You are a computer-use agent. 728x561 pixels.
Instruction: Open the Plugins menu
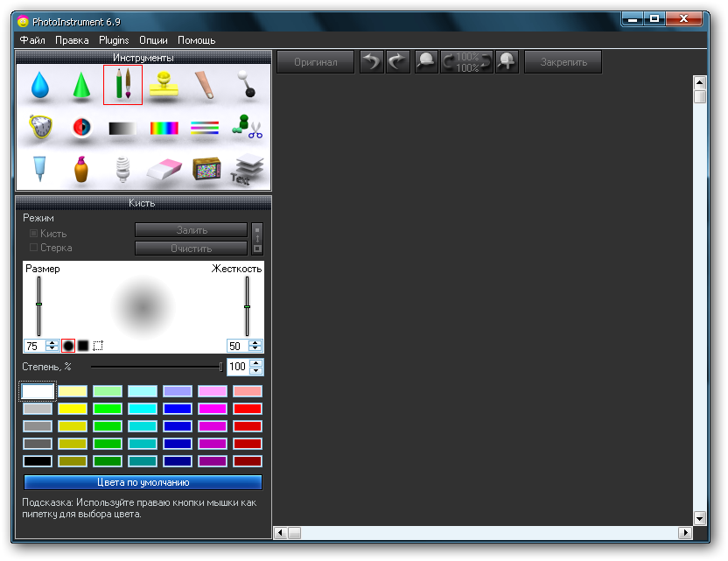click(114, 40)
